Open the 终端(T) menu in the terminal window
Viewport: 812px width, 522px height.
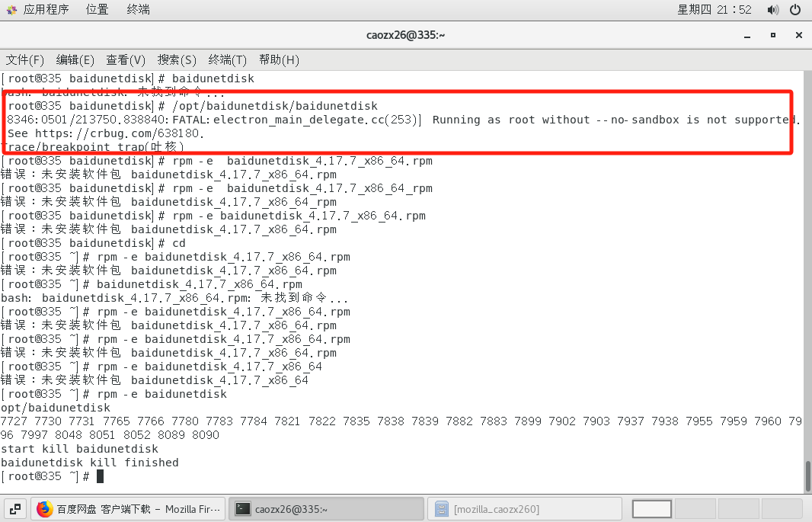227,60
